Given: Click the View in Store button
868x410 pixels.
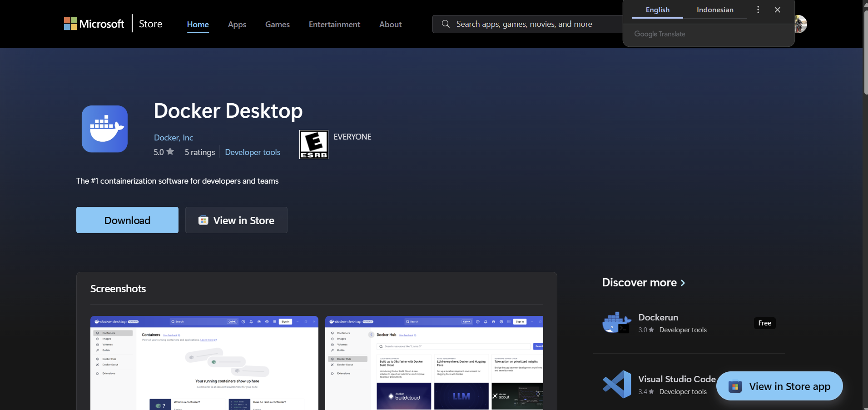Looking at the screenshot, I should click(236, 220).
